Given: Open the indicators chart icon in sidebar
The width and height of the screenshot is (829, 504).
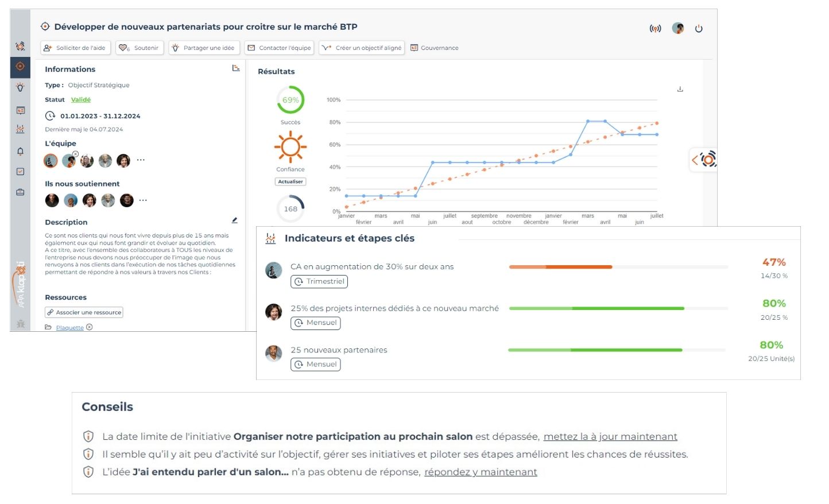Looking at the screenshot, I should [x=20, y=129].
